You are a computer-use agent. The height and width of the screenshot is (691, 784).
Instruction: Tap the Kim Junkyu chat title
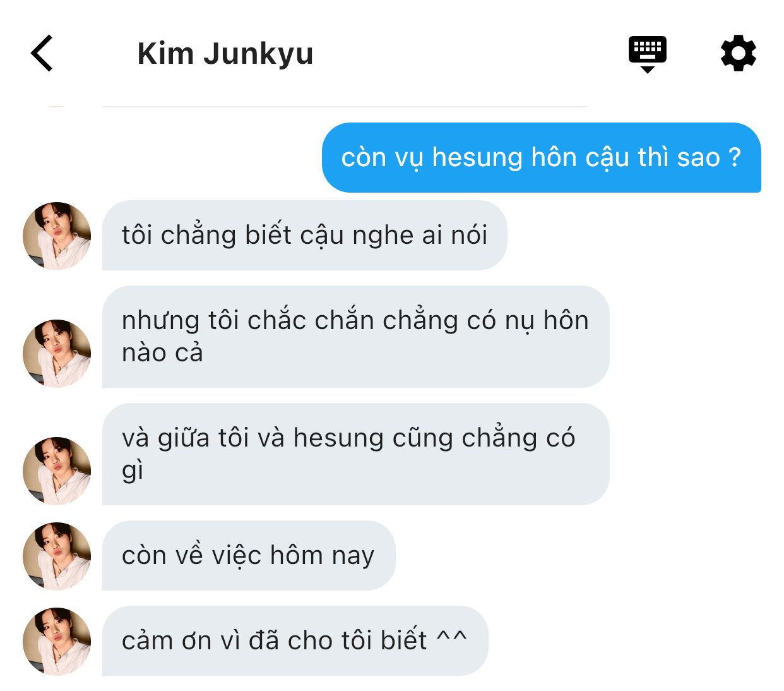pyautogui.click(x=225, y=54)
